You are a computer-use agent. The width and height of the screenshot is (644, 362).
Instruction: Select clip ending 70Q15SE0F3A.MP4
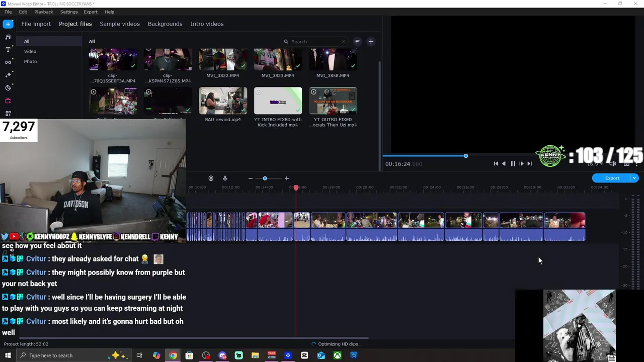point(113,59)
